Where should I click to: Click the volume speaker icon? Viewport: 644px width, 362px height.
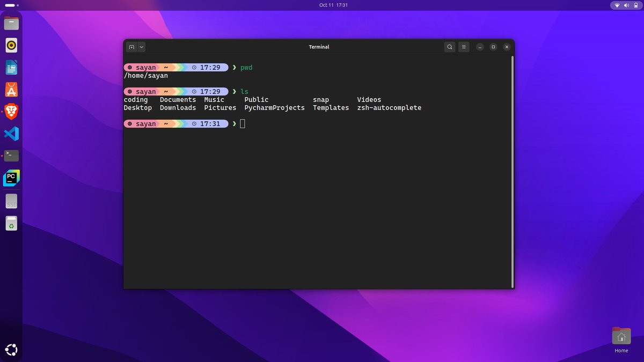[x=626, y=5]
